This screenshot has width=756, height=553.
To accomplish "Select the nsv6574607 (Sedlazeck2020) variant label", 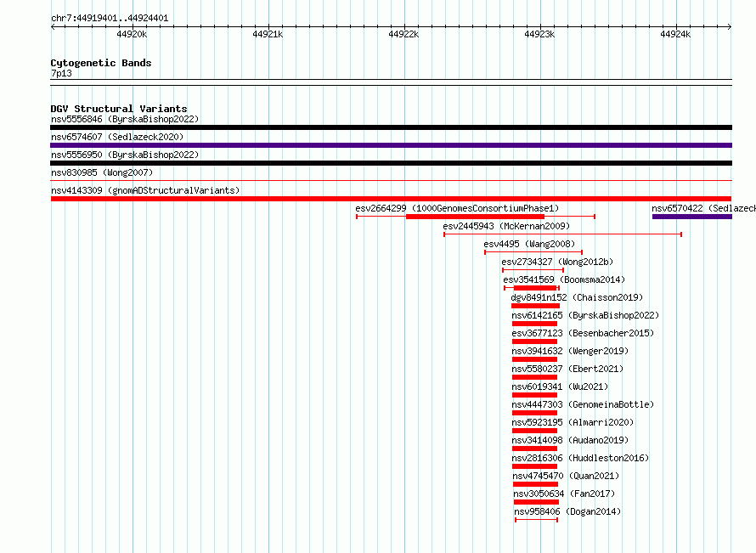I will 117,137.
